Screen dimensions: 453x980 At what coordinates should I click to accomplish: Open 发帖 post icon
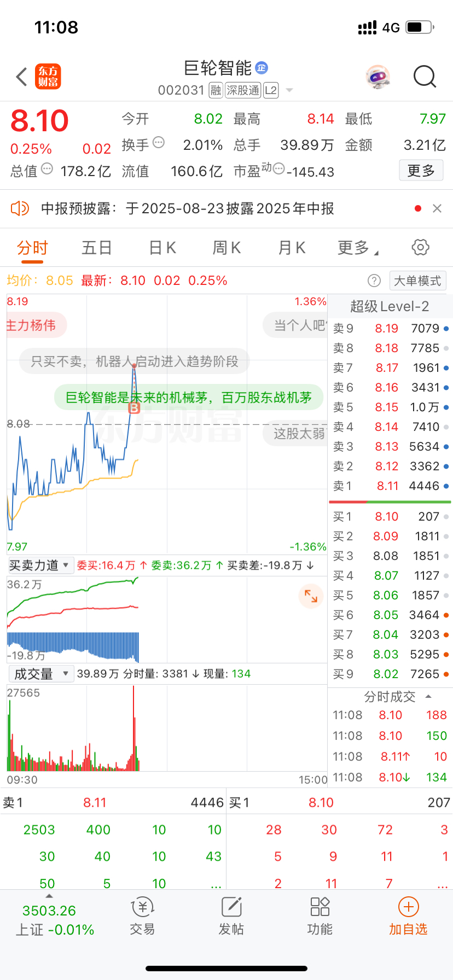231,916
